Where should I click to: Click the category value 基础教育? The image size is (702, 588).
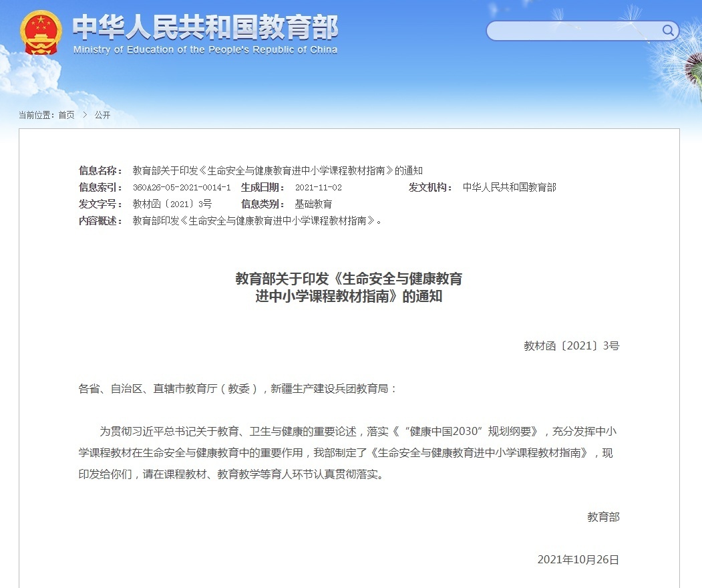coord(313,204)
